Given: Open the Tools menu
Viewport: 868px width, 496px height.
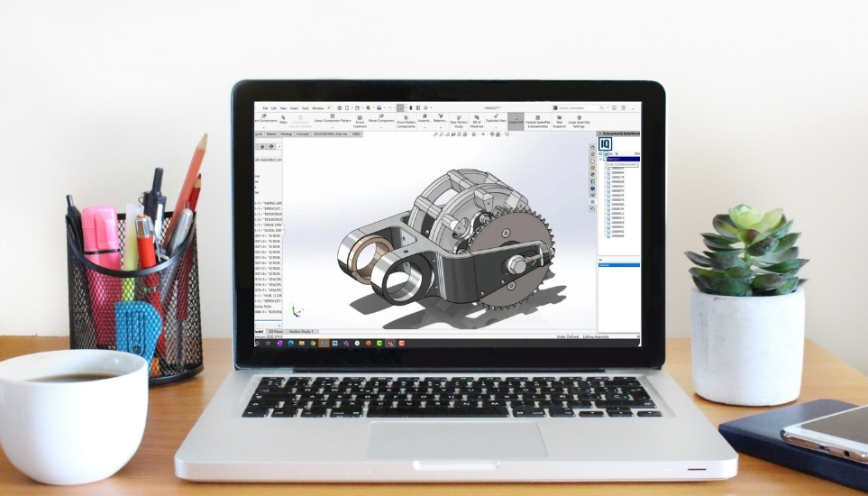Looking at the screenshot, I should 305,107.
